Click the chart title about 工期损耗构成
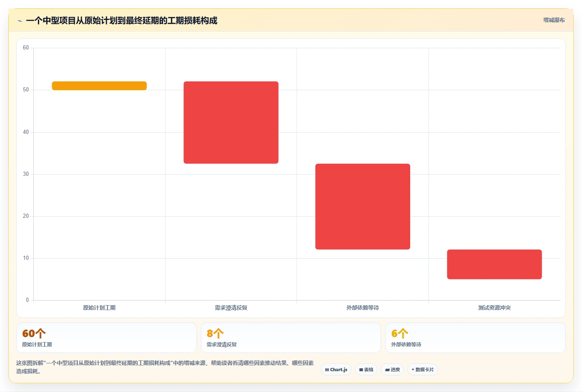 pos(121,21)
